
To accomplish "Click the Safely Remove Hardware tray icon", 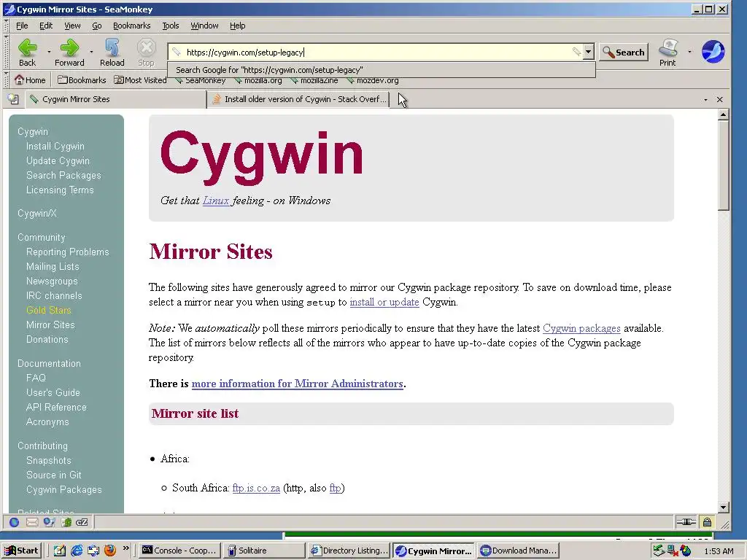I will 659,551.
